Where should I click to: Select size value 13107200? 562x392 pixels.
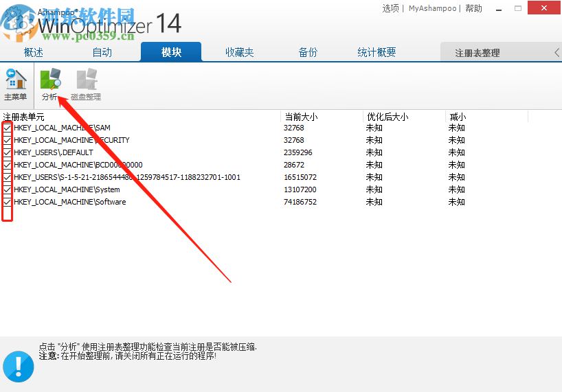300,189
